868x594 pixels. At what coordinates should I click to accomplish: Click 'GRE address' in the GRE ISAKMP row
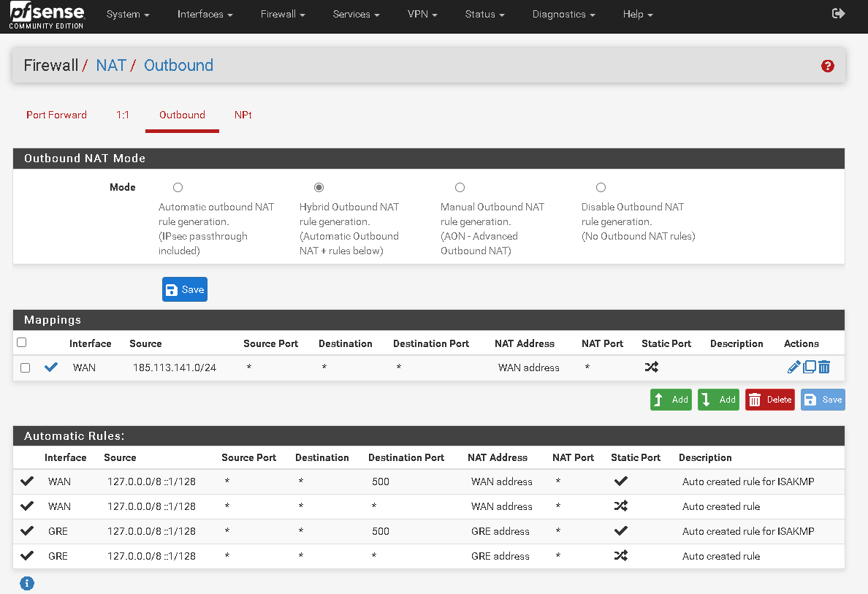pyautogui.click(x=500, y=531)
